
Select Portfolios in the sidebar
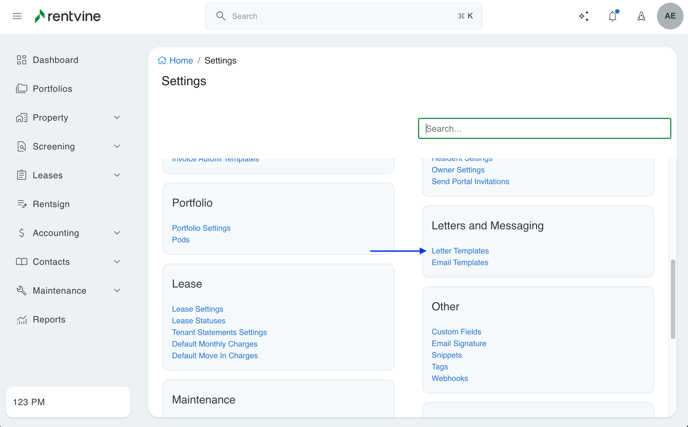[52, 89]
